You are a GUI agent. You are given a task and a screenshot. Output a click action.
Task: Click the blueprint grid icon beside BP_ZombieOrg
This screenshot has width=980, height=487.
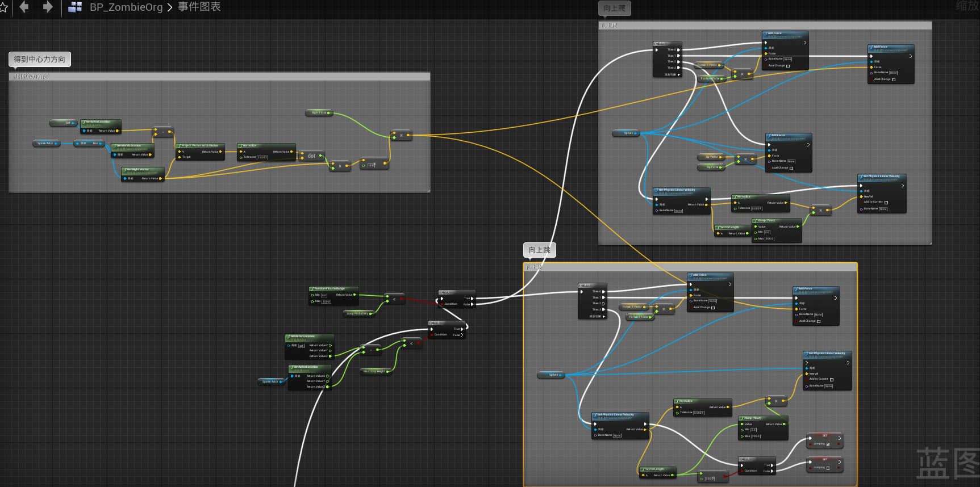pyautogui.click(x=75, y=7)
